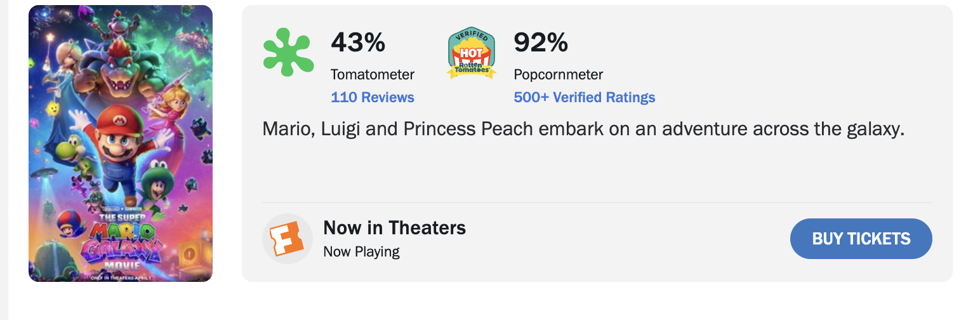Click the green splat Tomatometer icon

coord(288,52)
